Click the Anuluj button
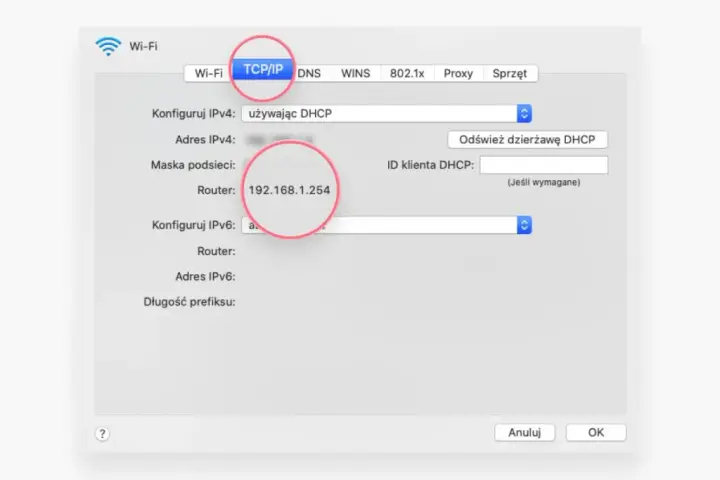Screen dimensions: 720x480 [524, 432]
